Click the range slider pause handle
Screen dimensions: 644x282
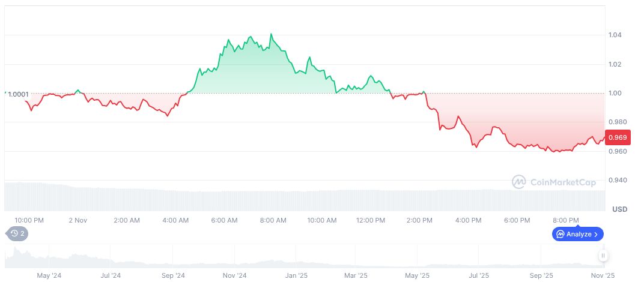point(603,256)
